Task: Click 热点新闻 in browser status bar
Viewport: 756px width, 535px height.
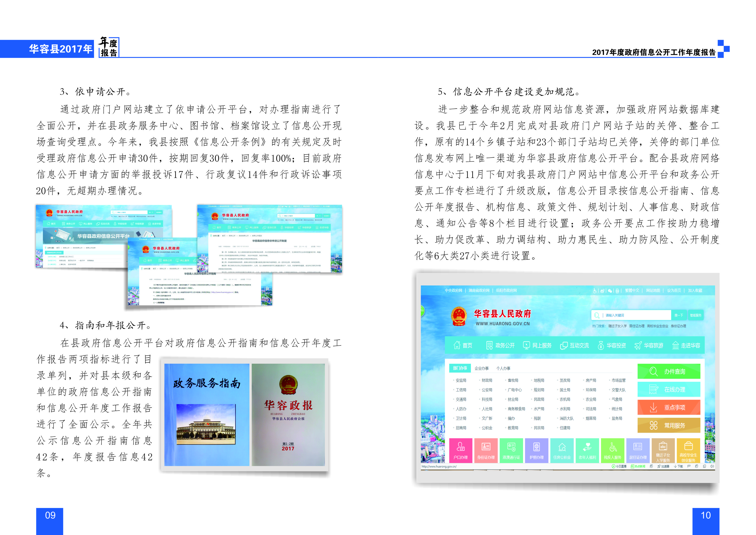Action: (x=638, y=466)
